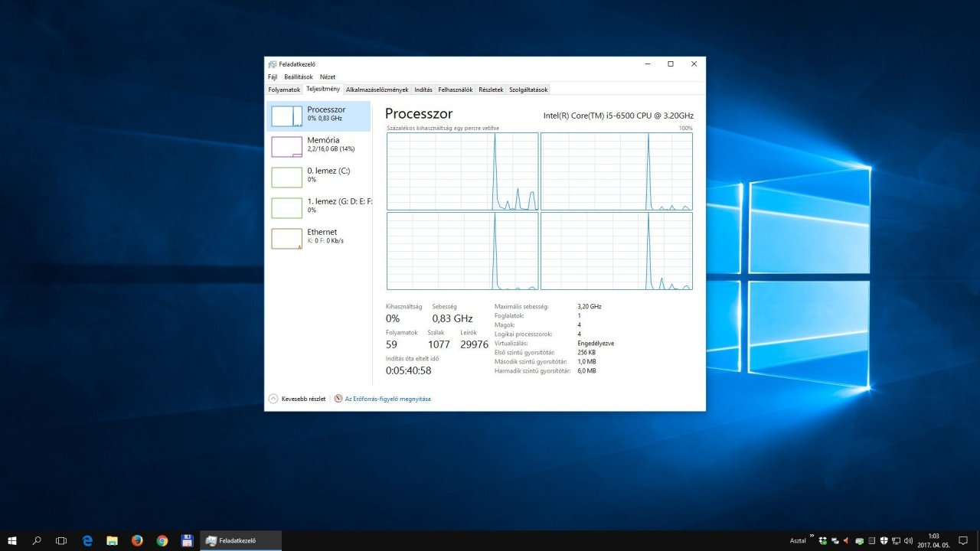Click the two-monitors tray icon
The image size is (980, 551).
pos(835,540)
